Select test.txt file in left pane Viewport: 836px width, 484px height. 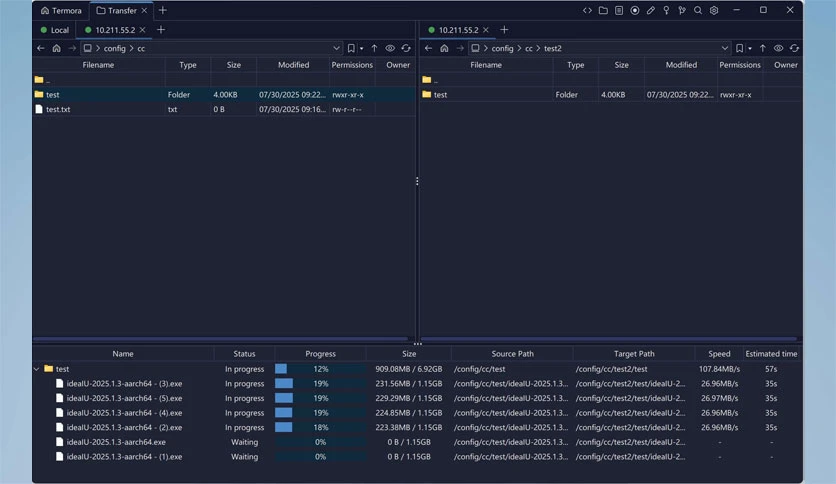pyautogui.click(x=223, y=109)
